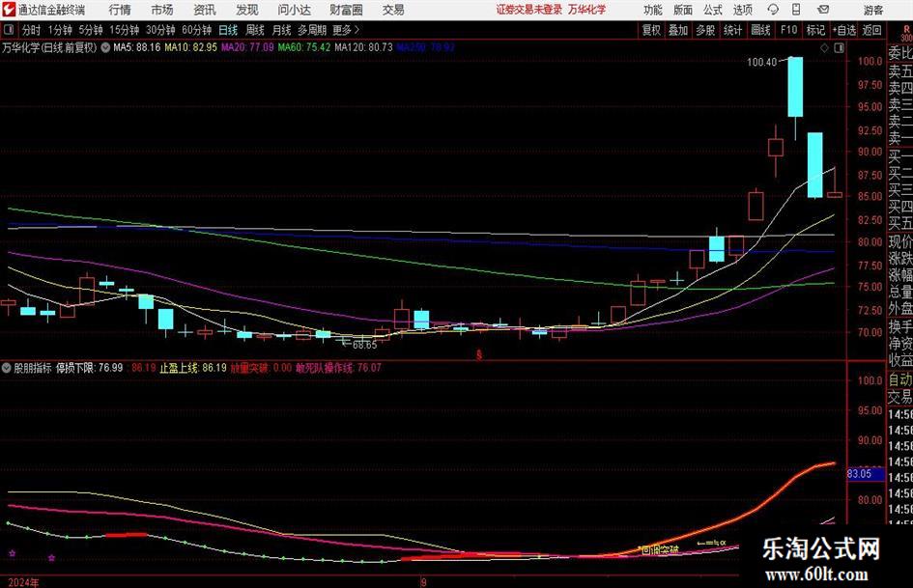This screenshot has height=588, width=913.
Task: Open the customer service headset icon
Action: tap(773, 10)
